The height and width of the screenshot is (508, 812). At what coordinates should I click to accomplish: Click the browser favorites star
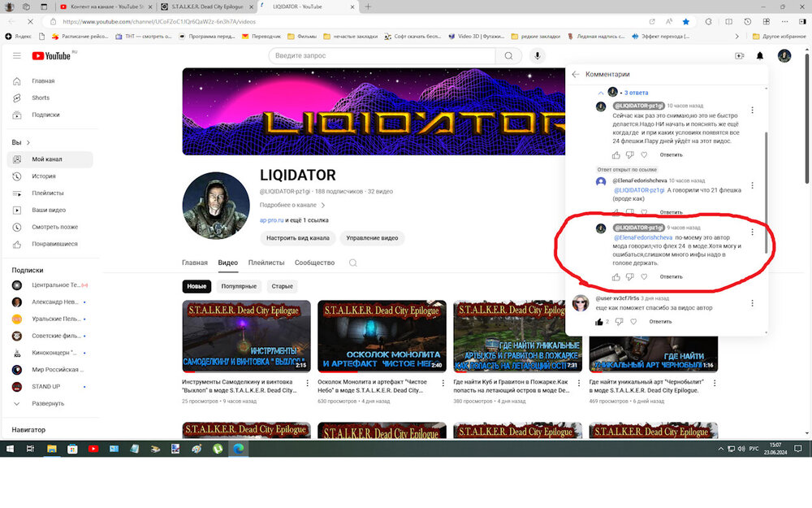tap(685, 22)
